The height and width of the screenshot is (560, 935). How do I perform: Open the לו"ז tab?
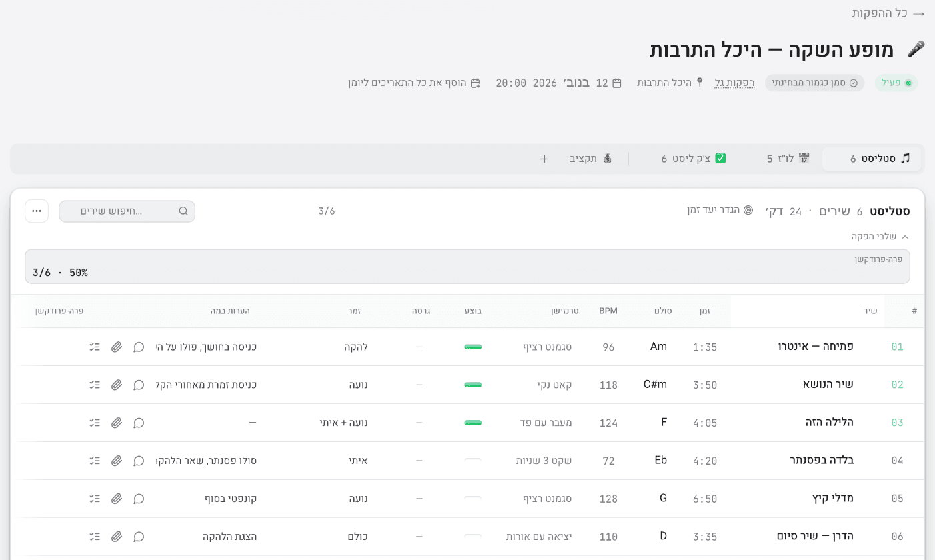point(788,159)
